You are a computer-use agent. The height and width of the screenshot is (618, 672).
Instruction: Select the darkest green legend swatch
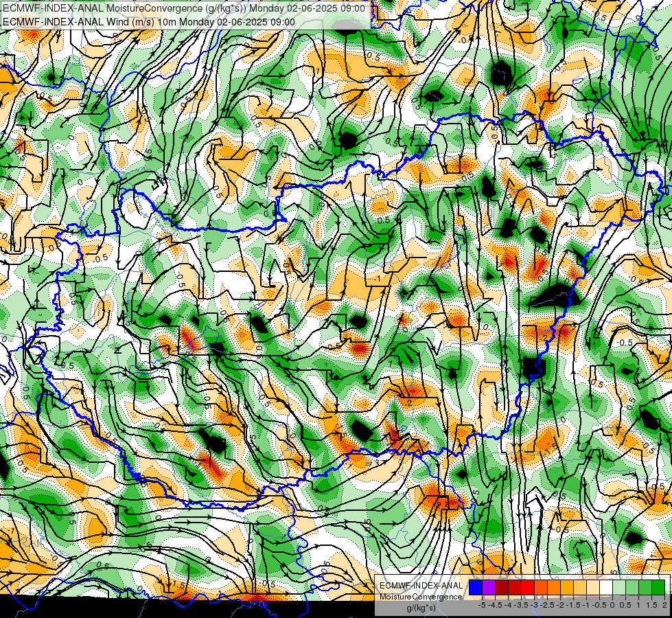(x=658, y=587)
